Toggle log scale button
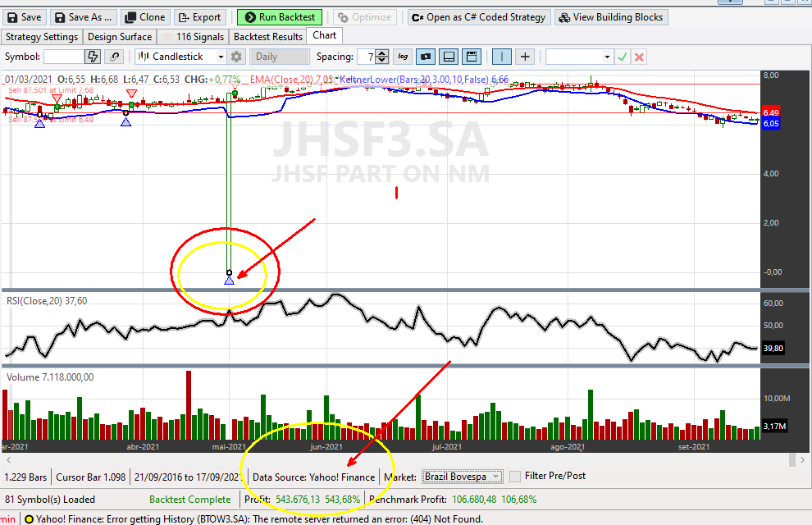Image resolution: width=812 pixels, height=525 pixels. pos(403,57)
